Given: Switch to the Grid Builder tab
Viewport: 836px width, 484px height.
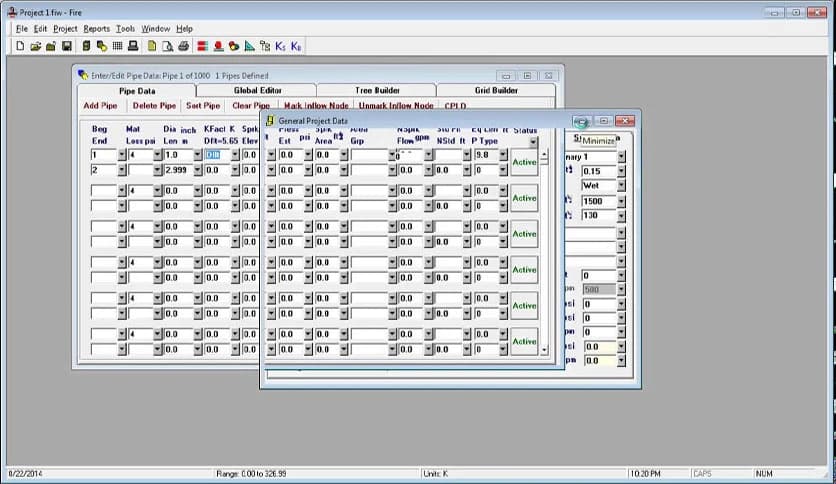Looking at the screenshot, I should pyautogui.click(x=496, y=91).
